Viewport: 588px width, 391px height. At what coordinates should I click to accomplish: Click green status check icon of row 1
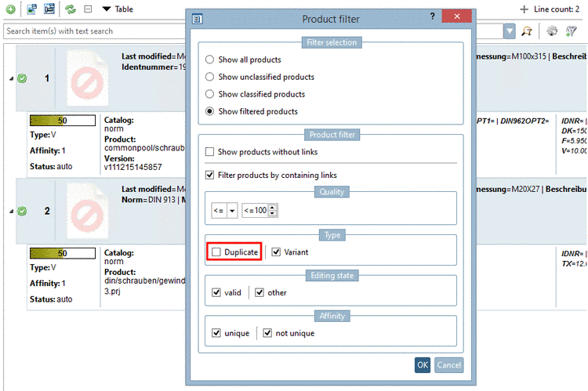[22, 78]
